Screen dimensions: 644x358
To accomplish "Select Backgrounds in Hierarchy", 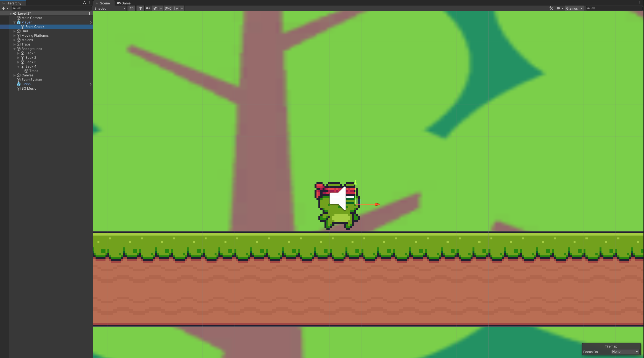I will 32,49.
